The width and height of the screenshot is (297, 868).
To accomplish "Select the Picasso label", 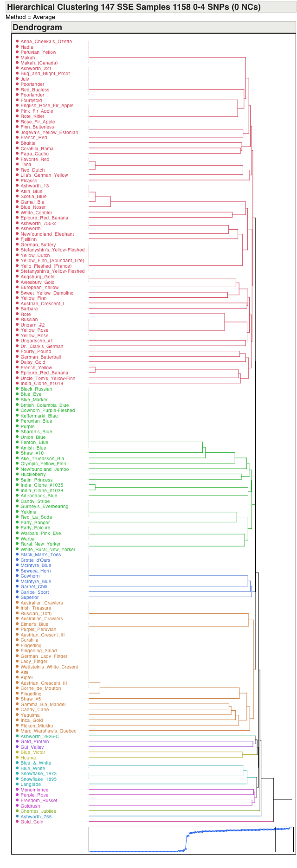I will [x=29, y=181].
